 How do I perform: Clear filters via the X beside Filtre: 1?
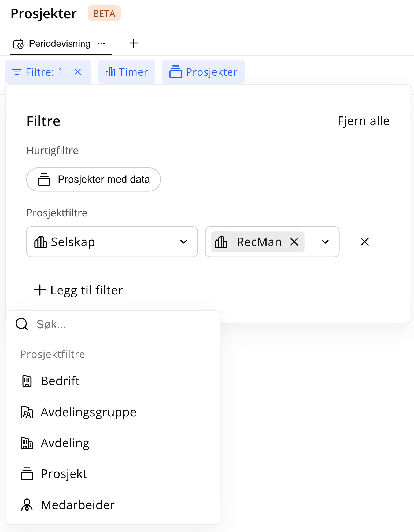tap(78, 72)
